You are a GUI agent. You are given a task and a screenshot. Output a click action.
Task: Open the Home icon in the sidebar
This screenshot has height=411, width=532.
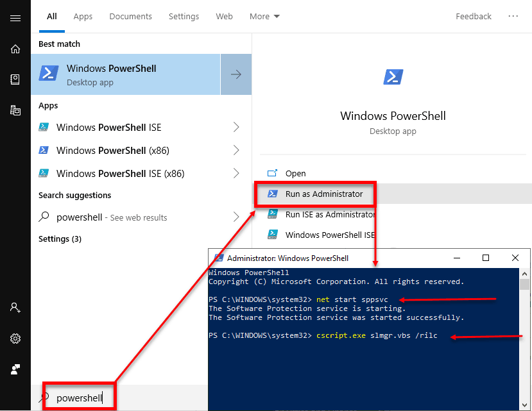(15, 49)
